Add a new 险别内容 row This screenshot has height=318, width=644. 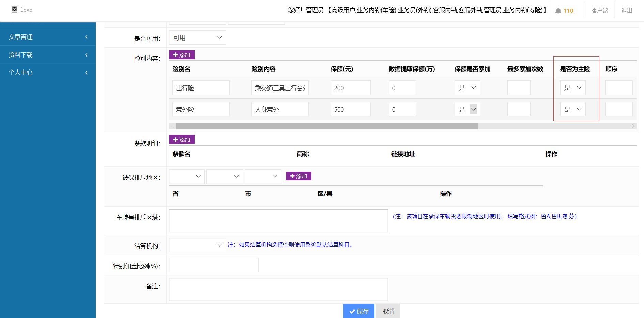pyautogui.click(x=182, y=55)
